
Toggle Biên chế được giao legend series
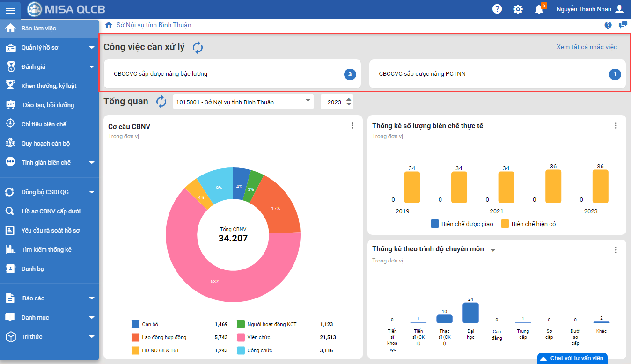coord(462,224)
